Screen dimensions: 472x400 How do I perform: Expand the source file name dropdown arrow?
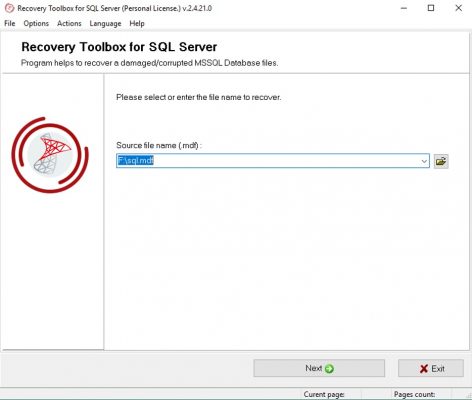tap(424, 161)
